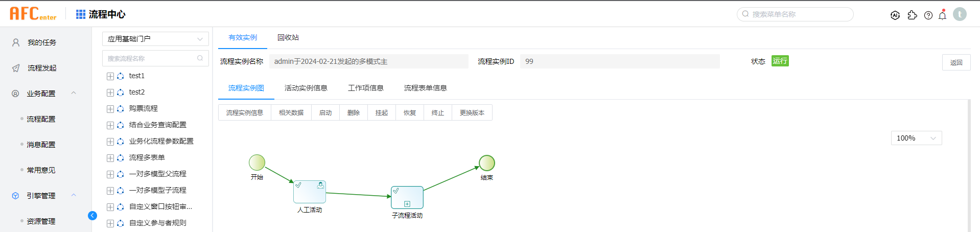Open the 100% zoom level dropdown
The image size is (980, 232).
(x=916, y=138)
